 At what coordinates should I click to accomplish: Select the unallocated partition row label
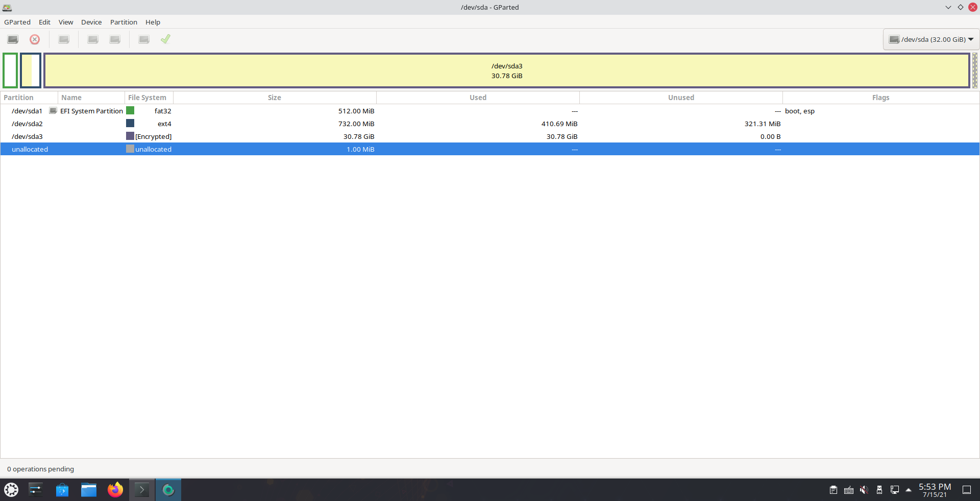pyautogui.click(x=30, y=149)
